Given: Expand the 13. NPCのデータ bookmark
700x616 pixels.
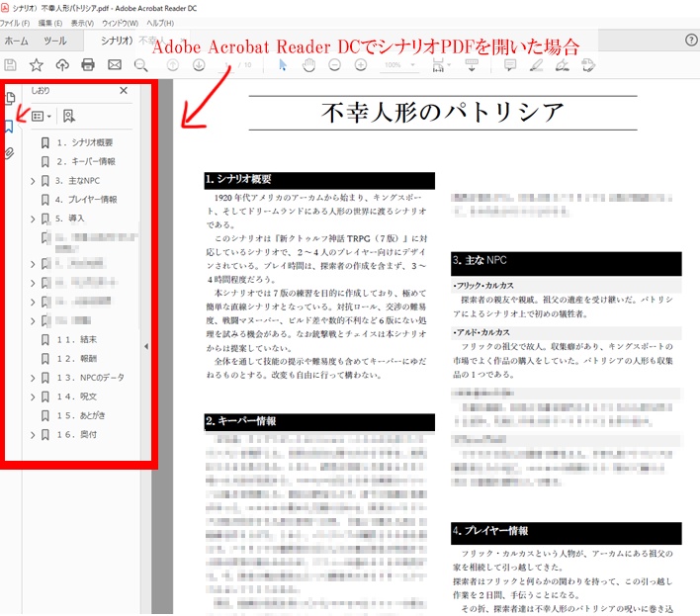Looking at the screenshot, I should [x=33, y=378].
